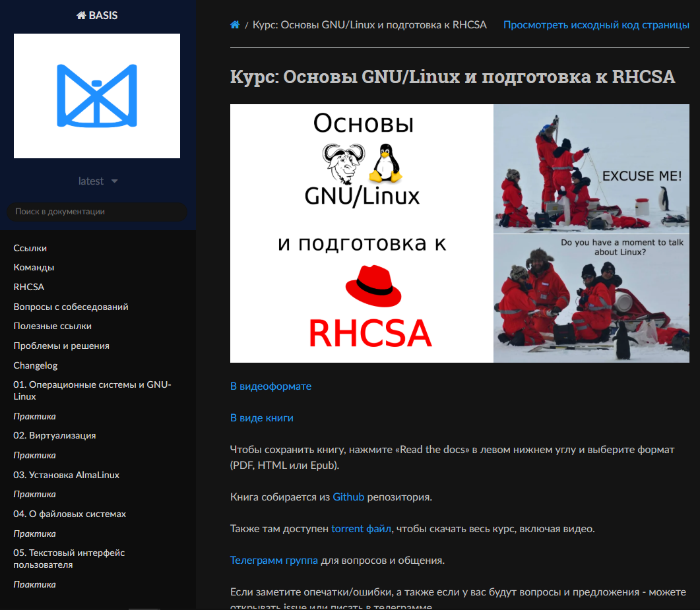Click the 'В видеоформате' link
The height and width of the screenshot is (610, 700).
270,386
